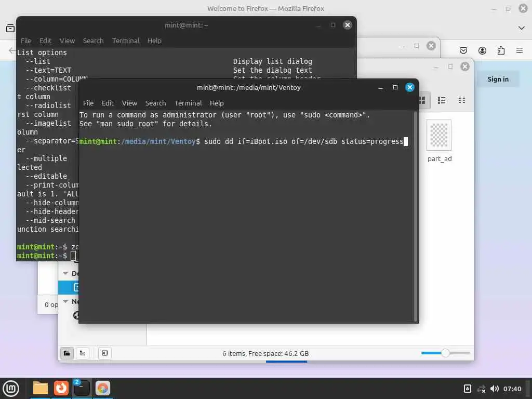Open View menu in the Ventoy terminal
Screen dimensions: 532x399
coord(129,103)
